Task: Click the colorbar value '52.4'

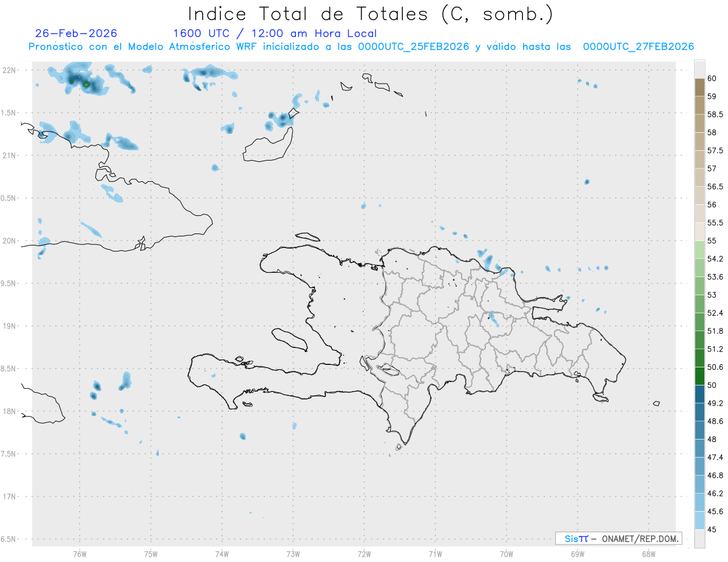Action: [x=715, y=313]
